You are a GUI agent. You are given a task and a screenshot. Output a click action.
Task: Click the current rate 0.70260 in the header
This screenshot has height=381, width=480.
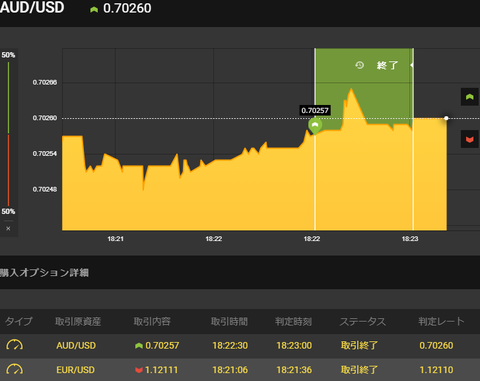click(x=127, y=8)
